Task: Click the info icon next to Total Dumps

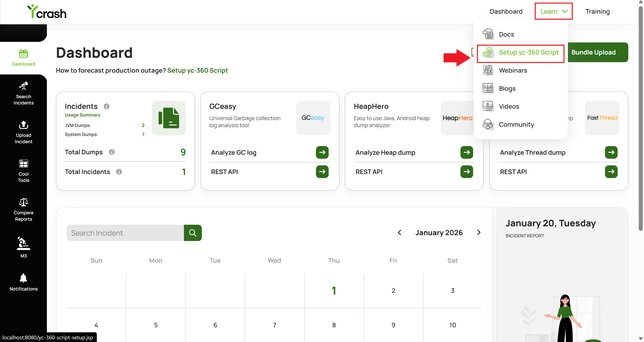Action: pos(112,152)
